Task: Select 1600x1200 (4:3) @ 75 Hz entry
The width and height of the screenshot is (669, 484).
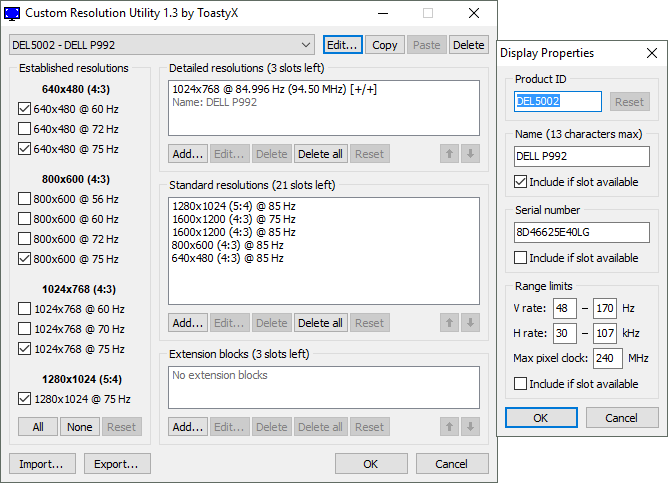Action: 233,219
